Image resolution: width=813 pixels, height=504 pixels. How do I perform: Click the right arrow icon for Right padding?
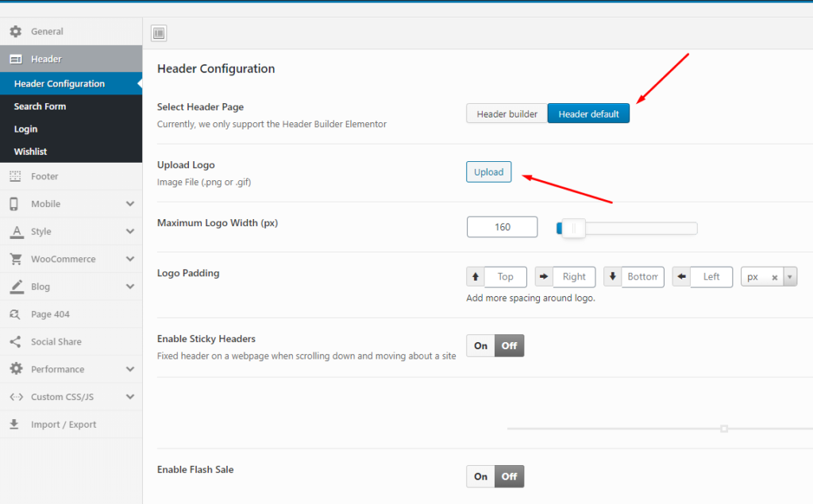544,277
